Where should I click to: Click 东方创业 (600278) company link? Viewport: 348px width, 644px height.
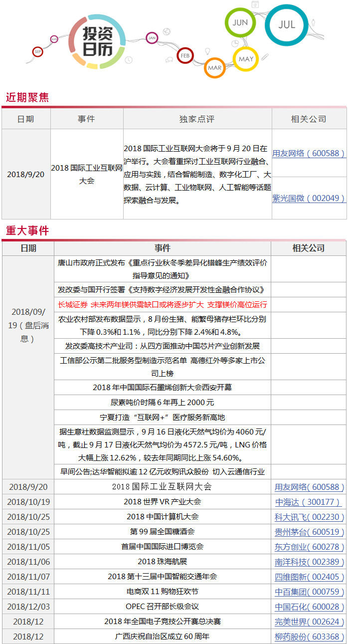309,547
